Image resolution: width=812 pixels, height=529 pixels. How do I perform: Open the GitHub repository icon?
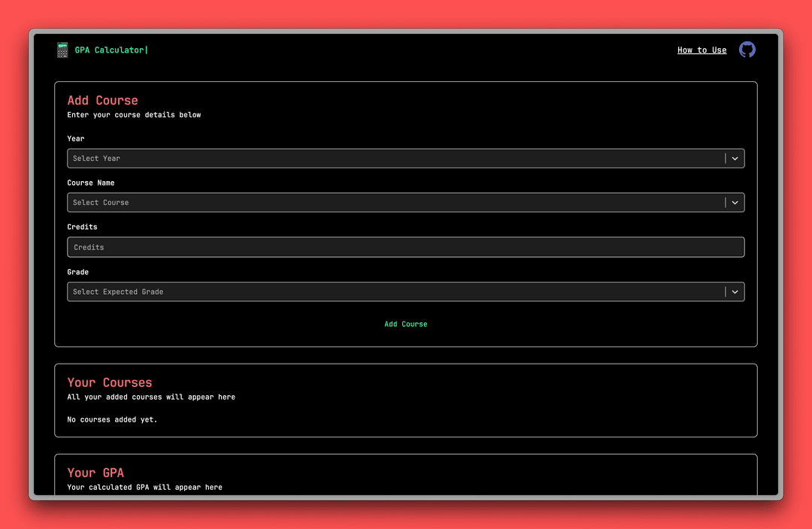[x=747, y=50]
